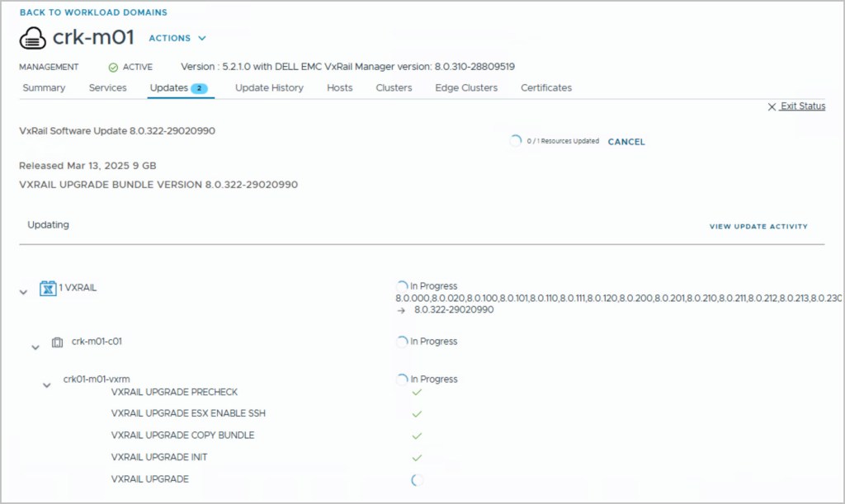Screen dimensions: 845x504
Task: Select the 1 VXRAIL row label
Action: pyautogui.click(x=78, y=288)
